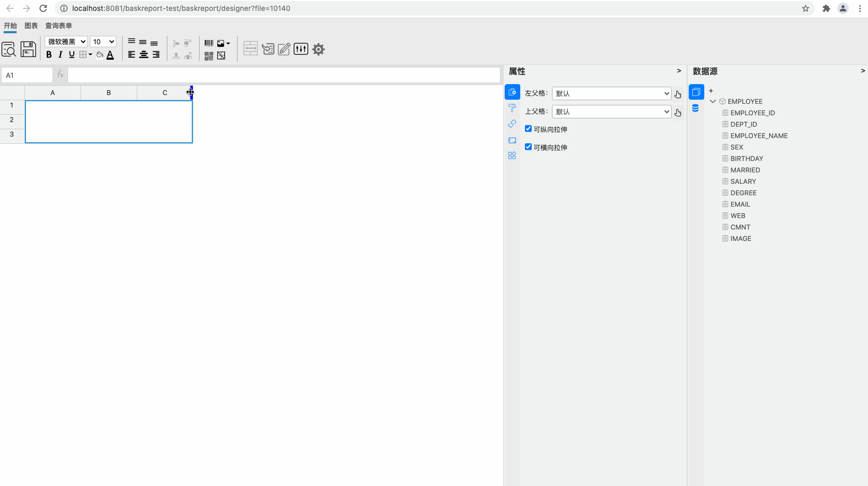868x486 pixels.
Task: Select the EMPLOYEE_NAME field
Action: tap(759, 136)
